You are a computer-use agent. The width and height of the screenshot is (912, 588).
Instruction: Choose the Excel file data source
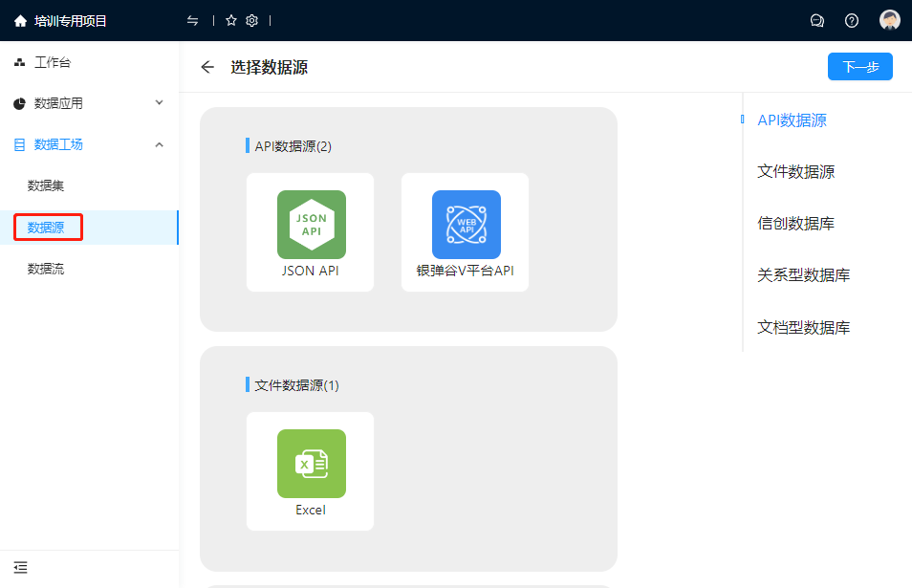click(311, 470)
